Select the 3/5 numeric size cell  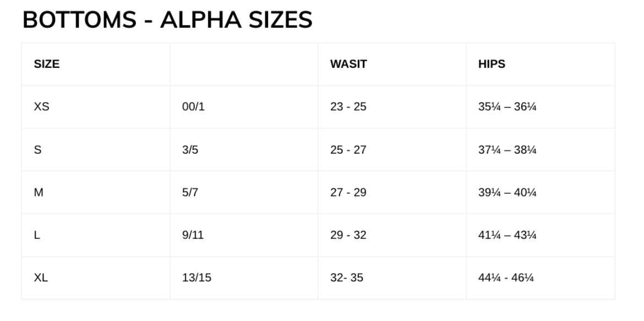point(244,150)
